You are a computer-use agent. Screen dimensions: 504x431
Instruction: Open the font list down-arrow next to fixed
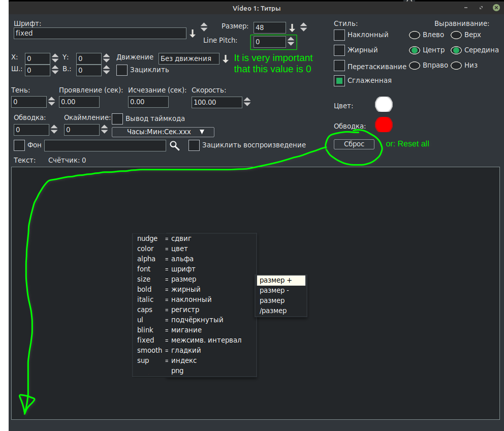(193, 34)
